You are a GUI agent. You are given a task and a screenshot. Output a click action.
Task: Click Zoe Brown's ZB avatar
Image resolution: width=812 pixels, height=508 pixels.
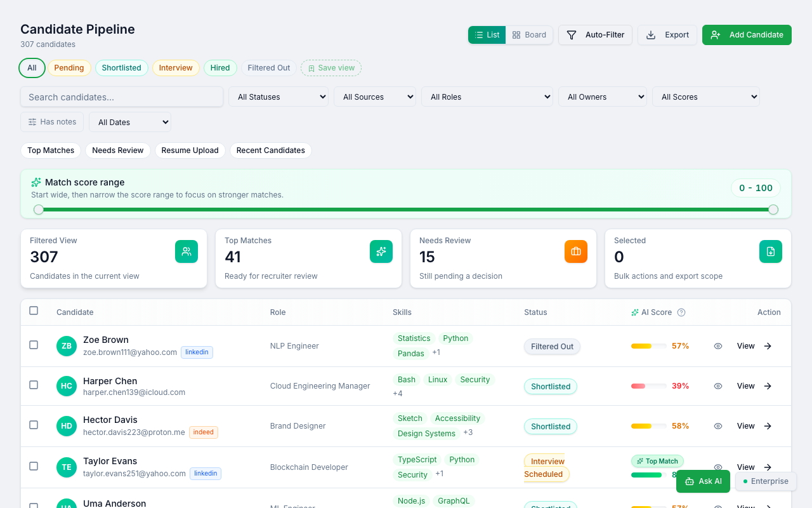click(67, 346)
